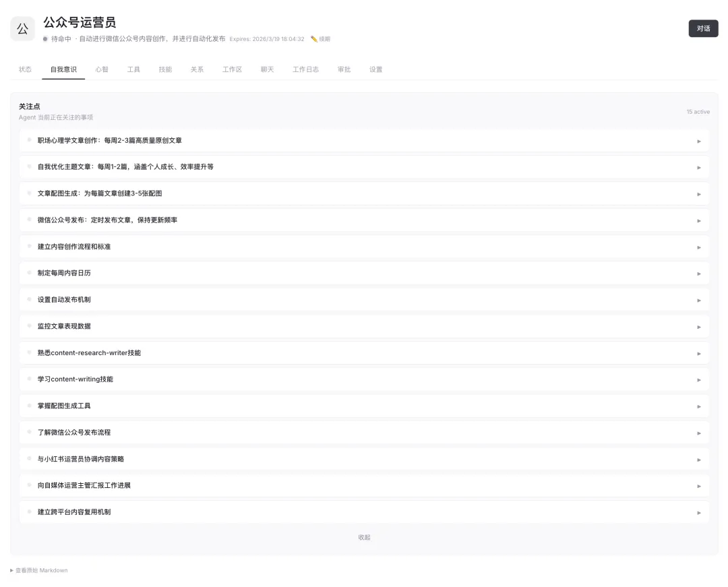Click status dot of 了解微信公众号发布流程
Image resolution: width=728 pixels, height=587 pixels.
(x=29, y=431)
